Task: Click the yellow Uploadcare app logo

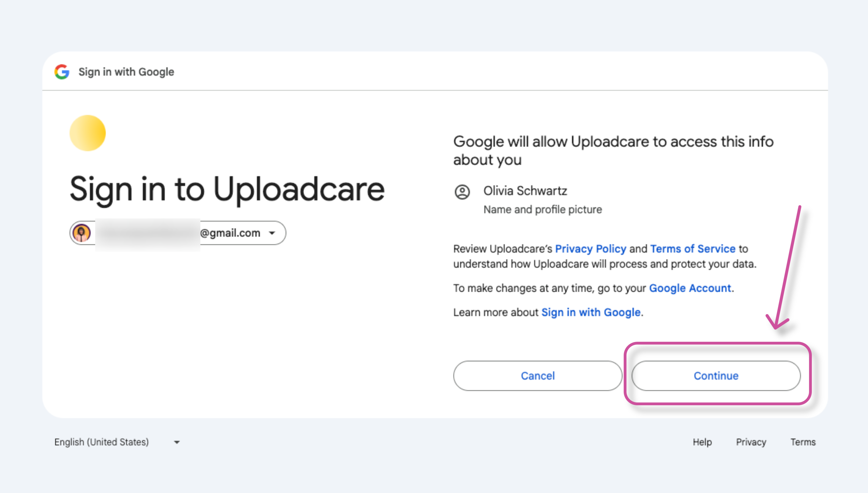Action: coord(88,133)
